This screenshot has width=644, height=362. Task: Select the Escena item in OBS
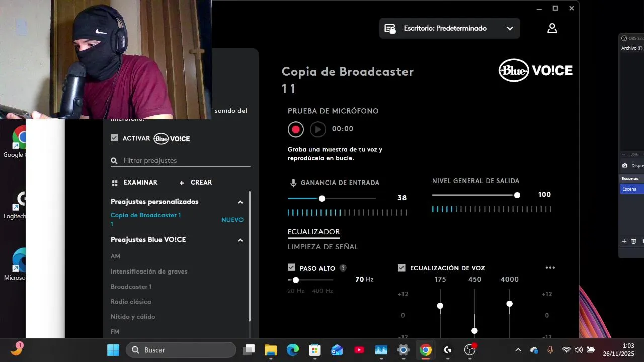pyautogui.click(x=632, y=189)
